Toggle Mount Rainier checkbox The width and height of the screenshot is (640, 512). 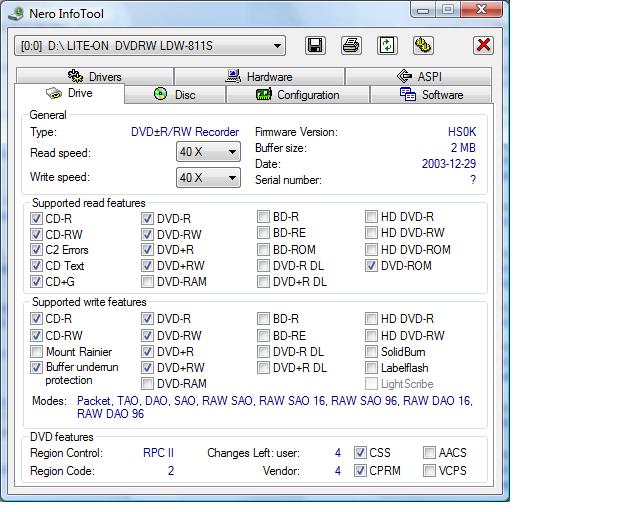coord(36,352)
